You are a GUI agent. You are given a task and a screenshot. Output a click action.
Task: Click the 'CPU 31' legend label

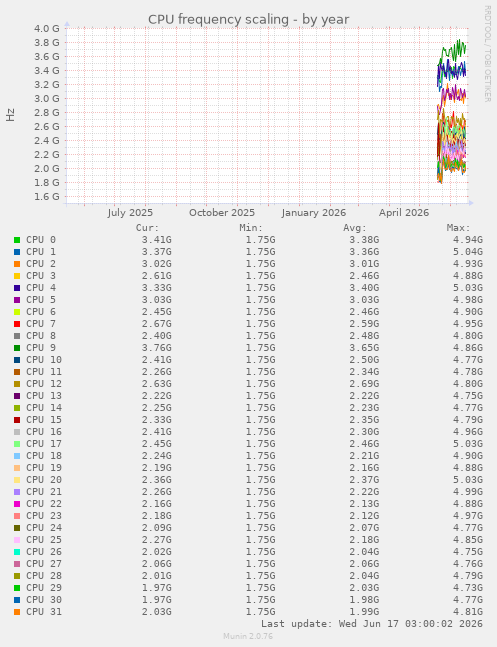(x=44, y=611)
